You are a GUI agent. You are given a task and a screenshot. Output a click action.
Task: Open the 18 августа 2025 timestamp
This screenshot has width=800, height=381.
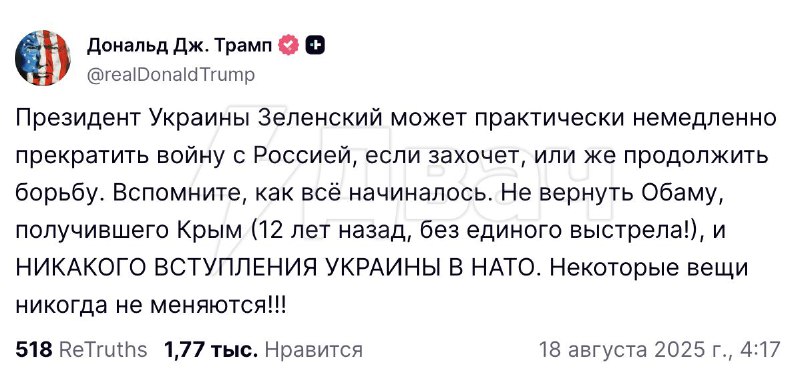tap(660, 350)
